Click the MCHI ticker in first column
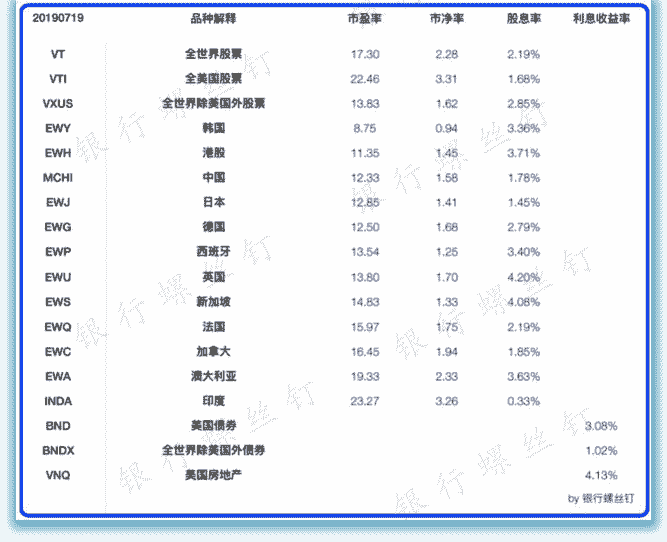667x542 pixels. tap(58, 178)
